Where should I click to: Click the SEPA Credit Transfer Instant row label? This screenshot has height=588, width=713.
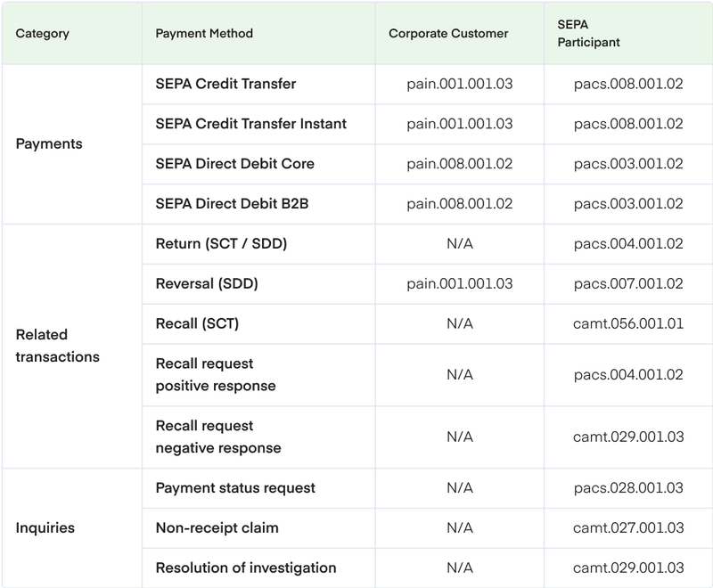250,124
